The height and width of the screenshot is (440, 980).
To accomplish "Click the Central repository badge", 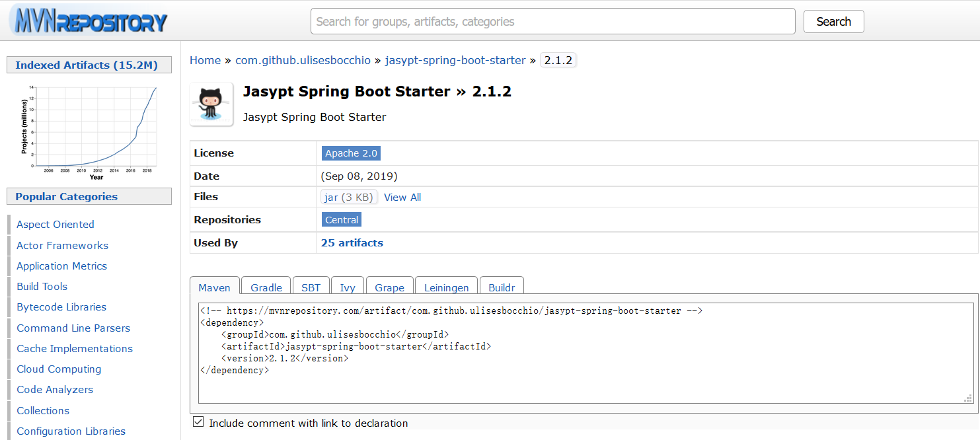I will [342, 220].
